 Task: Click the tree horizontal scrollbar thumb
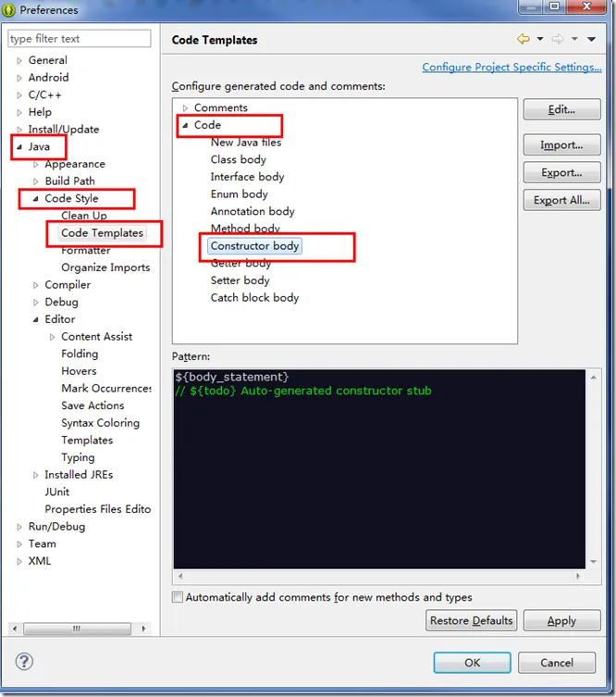[78, 629]
